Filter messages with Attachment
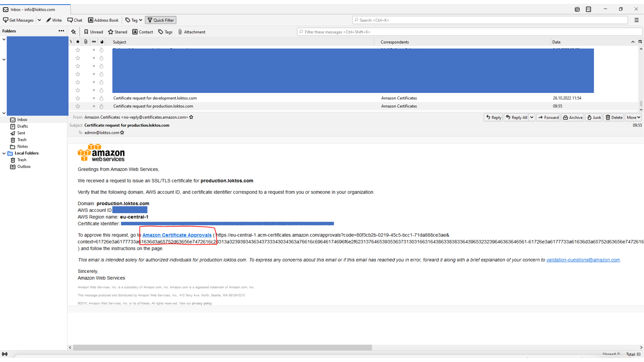The width and height of the screenshot is (644, 362). 192,32
